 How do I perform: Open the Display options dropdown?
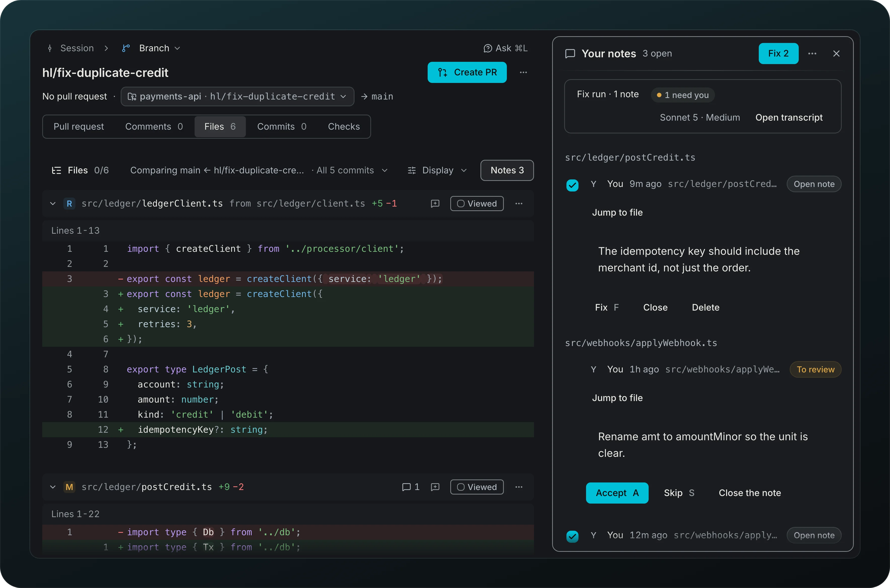coord(437,171)
